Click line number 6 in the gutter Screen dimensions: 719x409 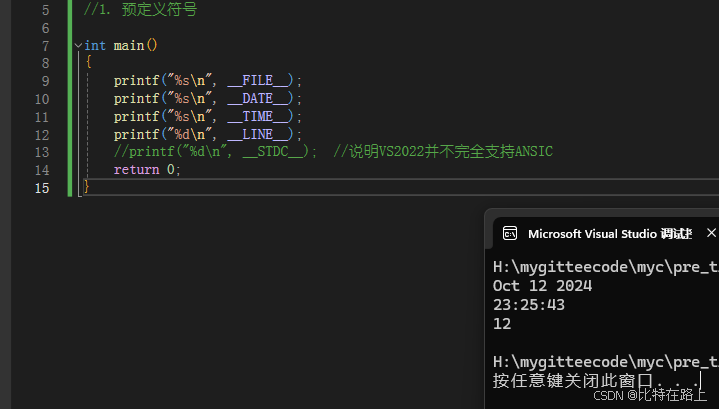pos(45,28)
